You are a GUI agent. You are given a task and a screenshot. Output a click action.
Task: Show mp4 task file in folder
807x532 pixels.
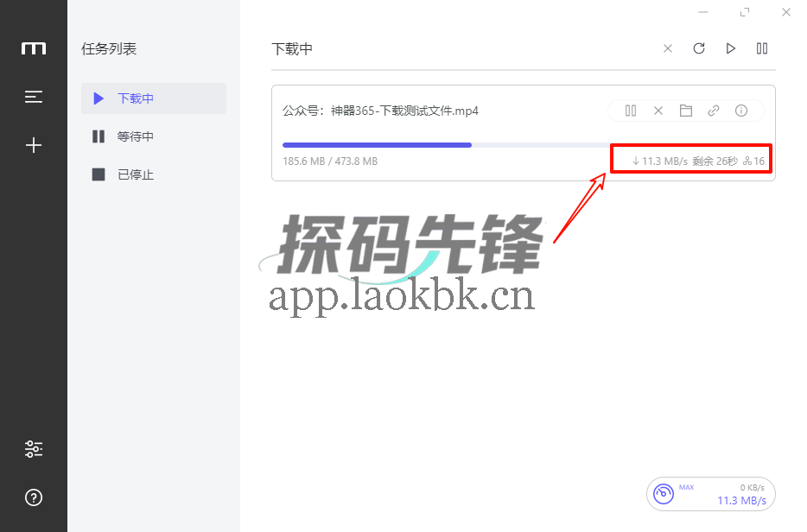[x=685, y=111]
